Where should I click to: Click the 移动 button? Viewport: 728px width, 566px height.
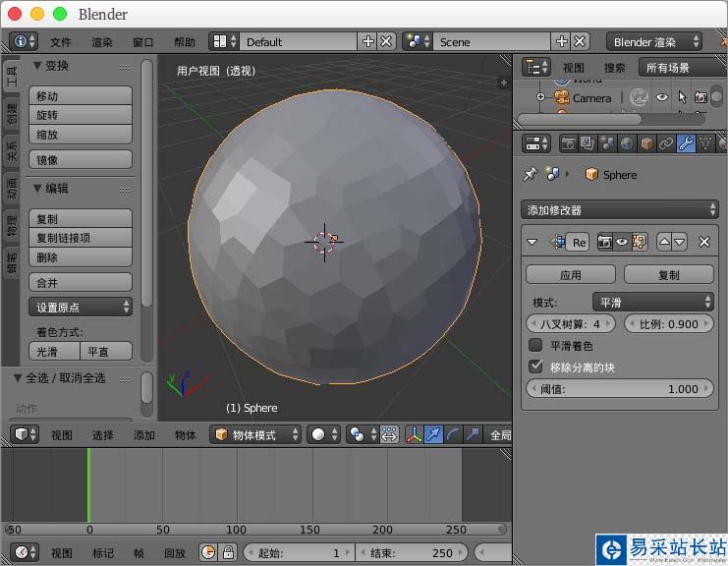coord(81,95)
